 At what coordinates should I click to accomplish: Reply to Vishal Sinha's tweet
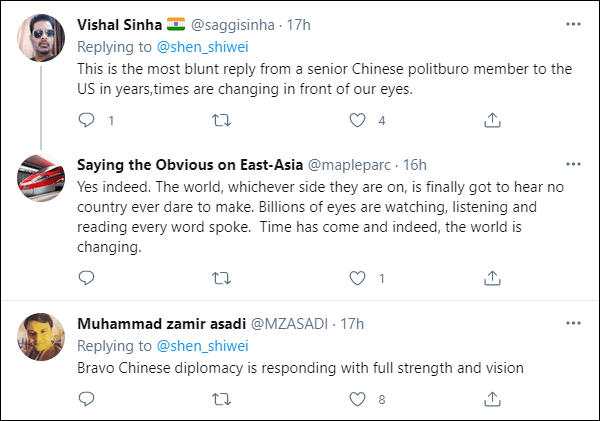85,120
